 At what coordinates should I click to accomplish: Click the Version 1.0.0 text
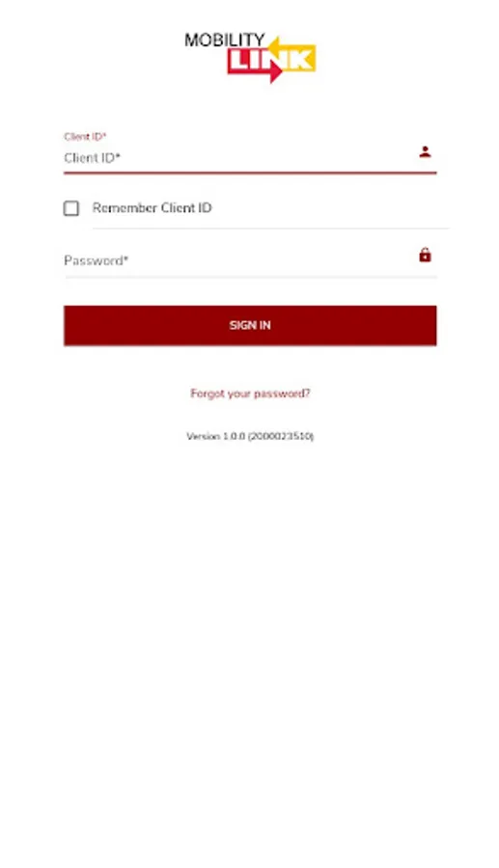tap(215, 436)
